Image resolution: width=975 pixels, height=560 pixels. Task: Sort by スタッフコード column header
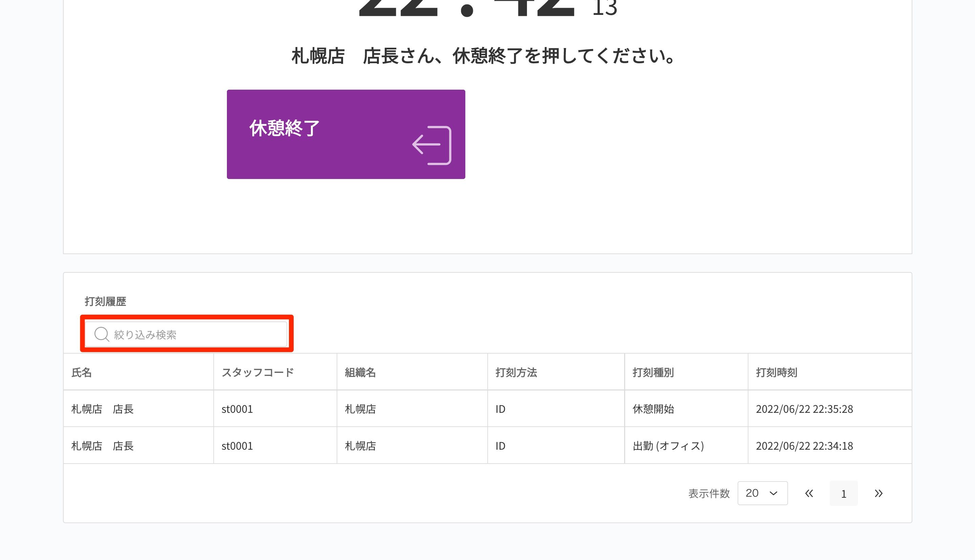click(x=257, y=372)
